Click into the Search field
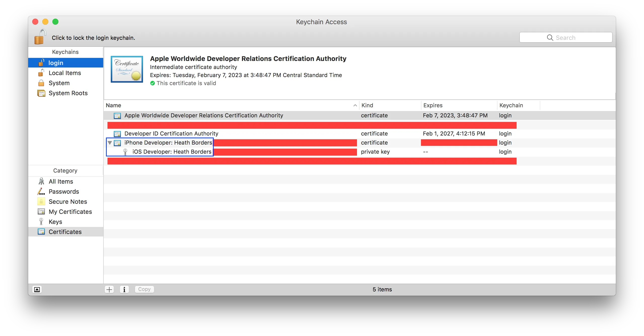644x336 pixels. (x=565, y=38)
